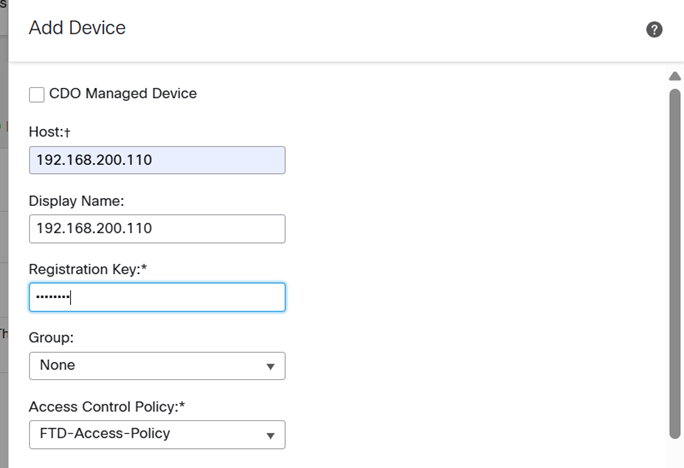Image resolution: width=684 pixels, height=468 pixels.
Task: Click the Group dropdown arrow
Action: (270, 367)
